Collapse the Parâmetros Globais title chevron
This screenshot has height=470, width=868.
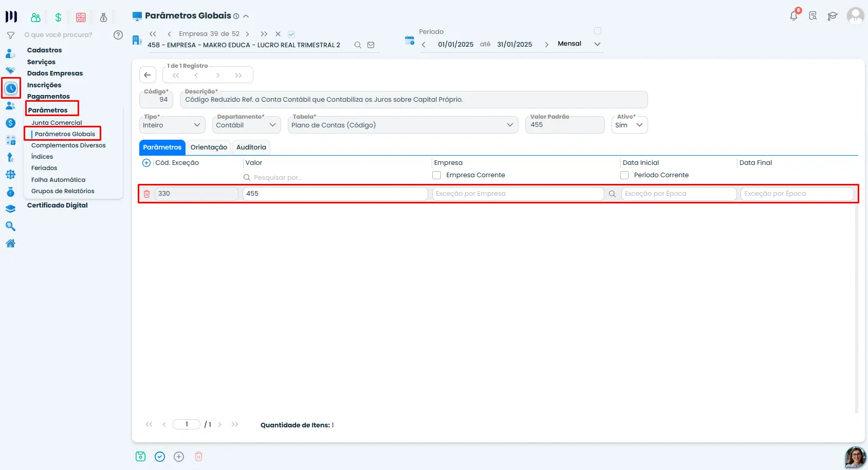tap(246, 16)
